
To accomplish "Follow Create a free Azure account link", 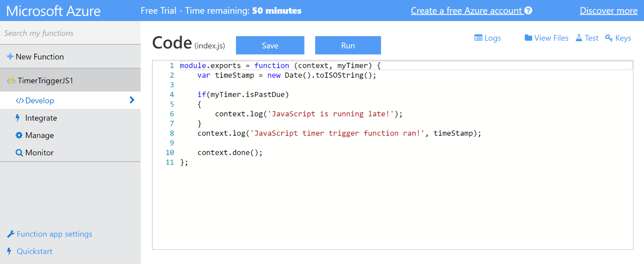I will 466,11.
